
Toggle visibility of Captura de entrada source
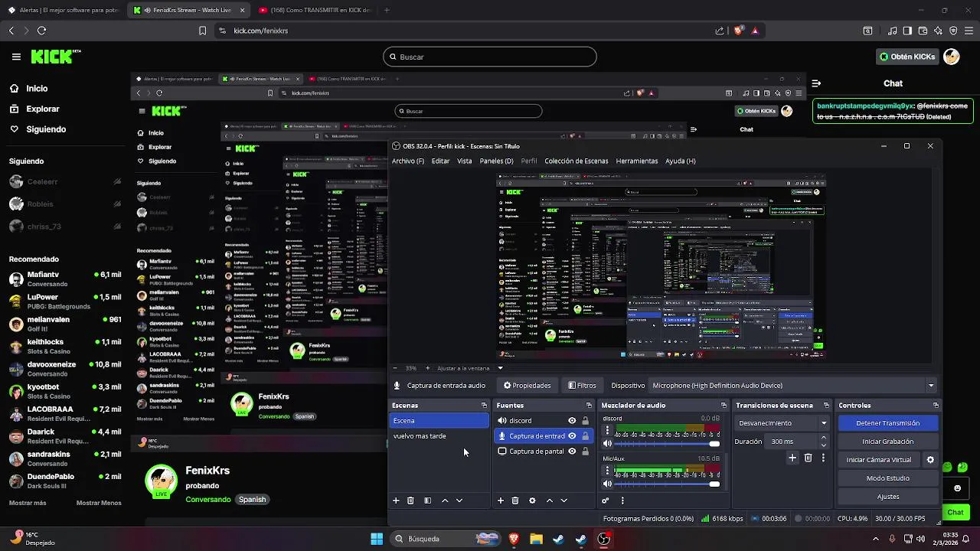[572, 436]
